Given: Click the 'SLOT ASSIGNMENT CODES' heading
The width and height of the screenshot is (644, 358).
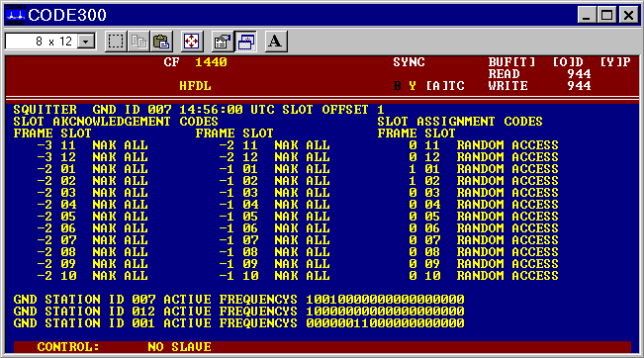Looking at the screenshot, I should coord(460,122).
